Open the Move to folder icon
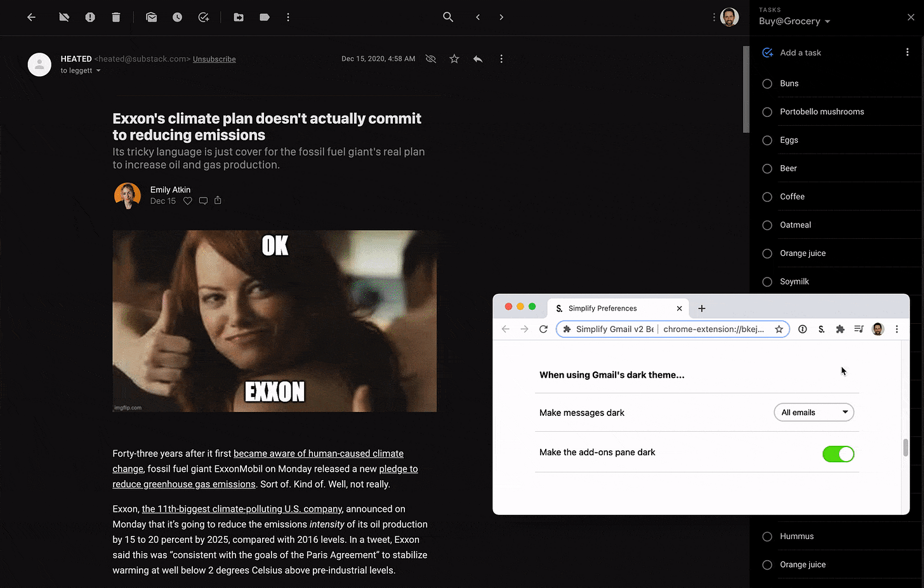The image size is (924, 588). pyautogui.click(x=239, y=17)
